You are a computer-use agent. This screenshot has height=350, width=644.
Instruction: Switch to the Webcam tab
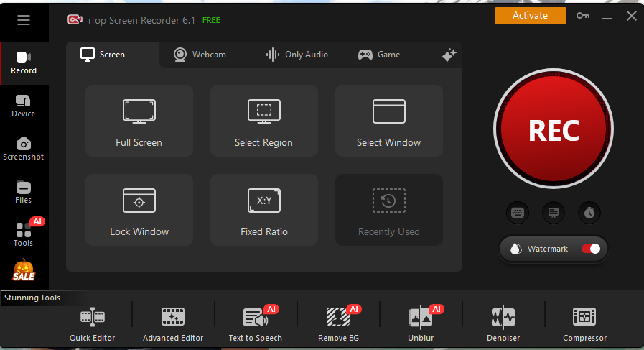point(200,55)
